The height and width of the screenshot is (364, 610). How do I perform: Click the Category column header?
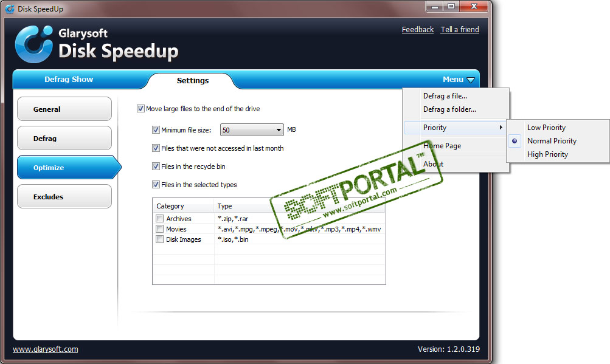(183, 206)
